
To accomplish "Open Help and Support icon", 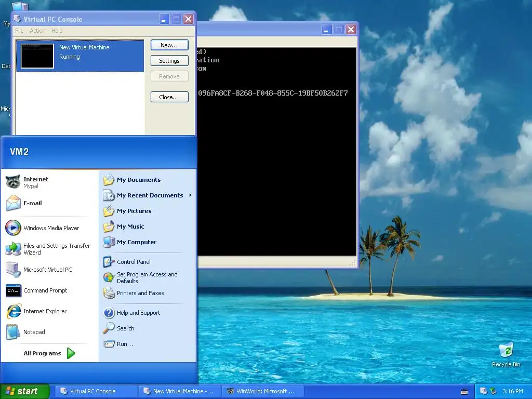I will click(x=109, y=313).
